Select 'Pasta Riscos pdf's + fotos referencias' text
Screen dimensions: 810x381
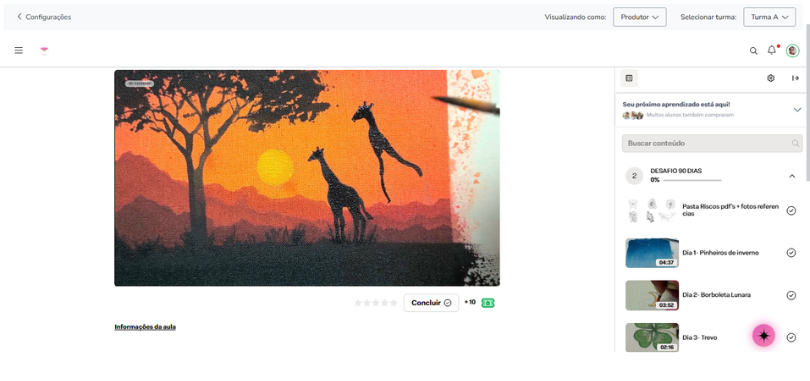coord(730,210)
